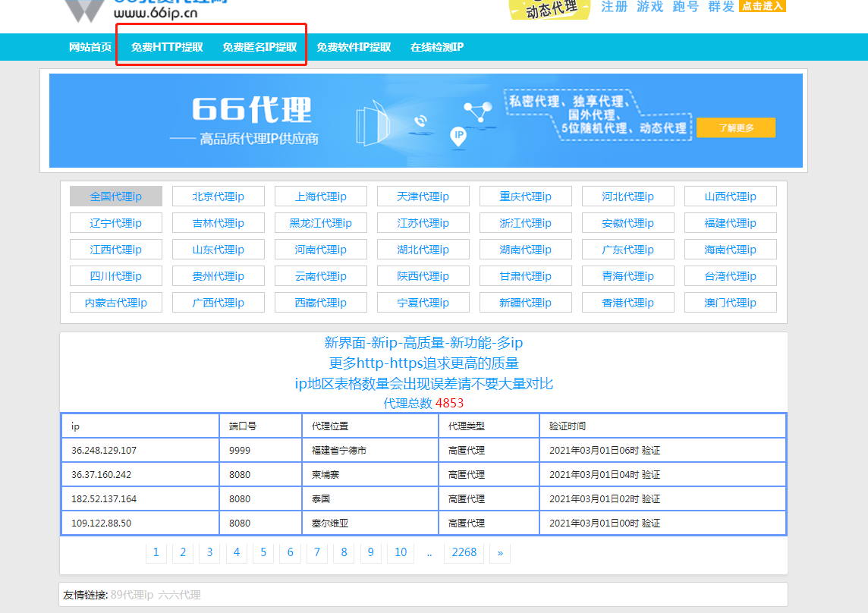Select 内蒙古代理ip region
Viewport: 868px width, 613px height.
115,303
